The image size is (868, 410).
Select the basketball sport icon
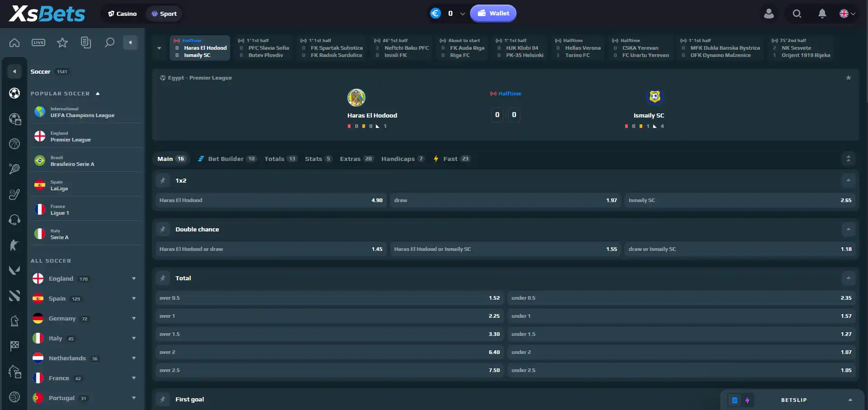[14, 144]
